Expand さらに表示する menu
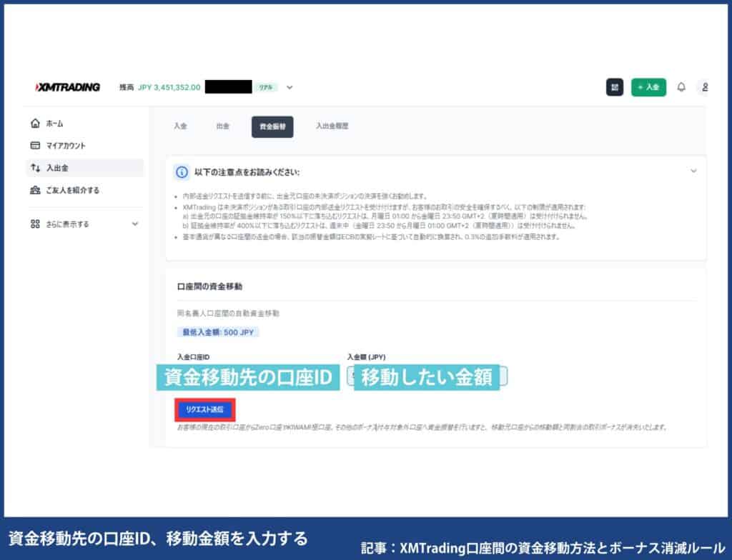The height and width of the screenshot is (560, 732). pos(85,224)
